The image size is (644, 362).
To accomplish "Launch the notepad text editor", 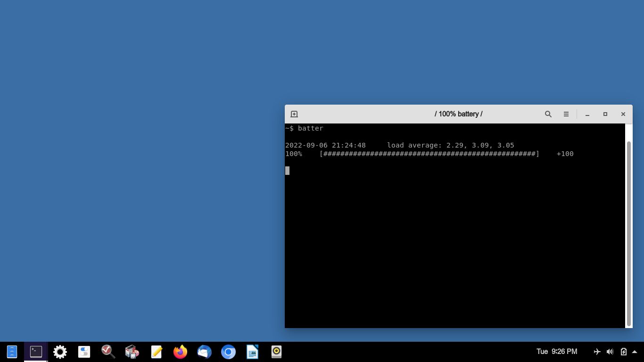I will pos(157,352).
